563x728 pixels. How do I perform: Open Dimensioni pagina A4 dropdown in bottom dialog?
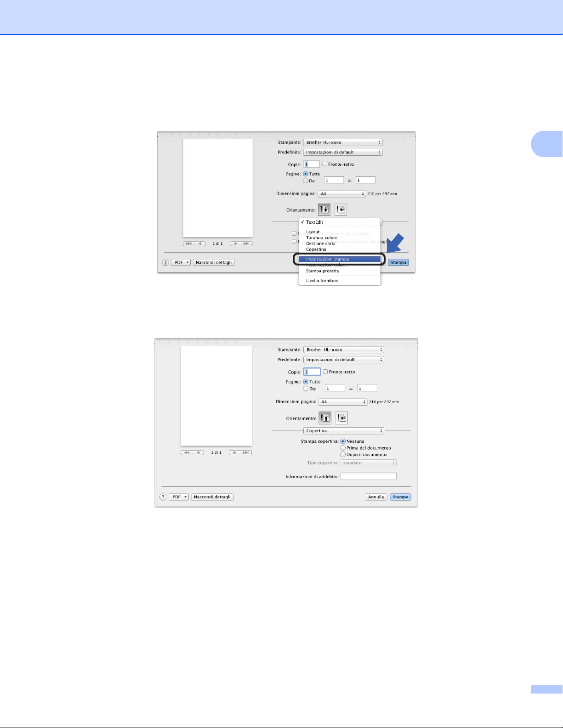click(x=343, y=402)
